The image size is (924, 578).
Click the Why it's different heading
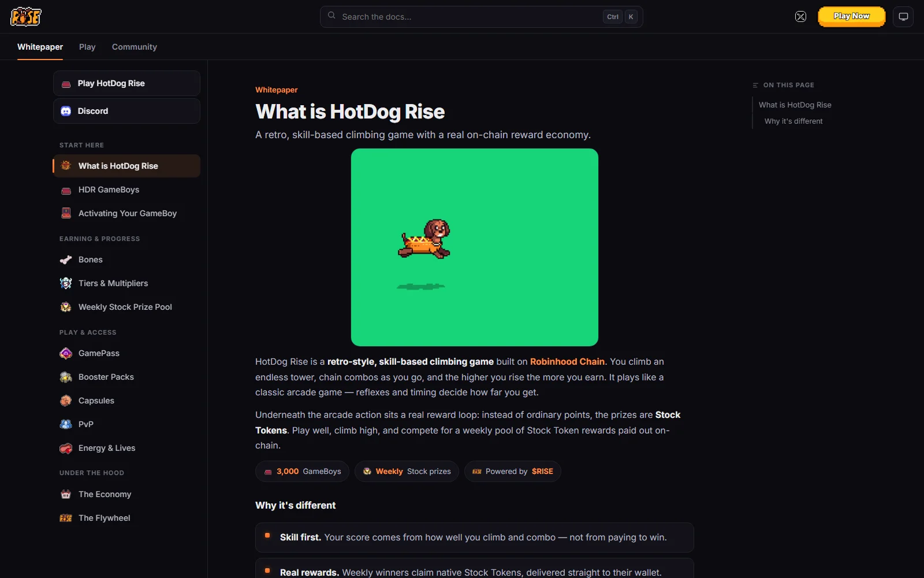click(295, 505)
